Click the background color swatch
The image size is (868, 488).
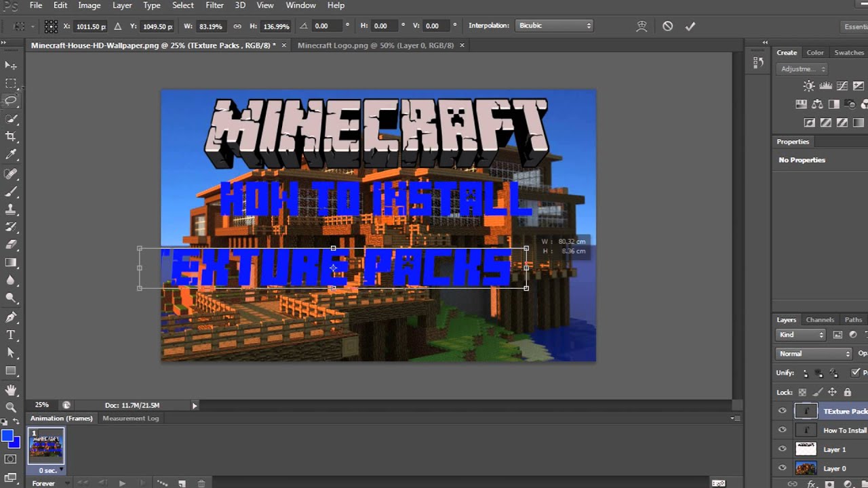[x=16, y=443]
